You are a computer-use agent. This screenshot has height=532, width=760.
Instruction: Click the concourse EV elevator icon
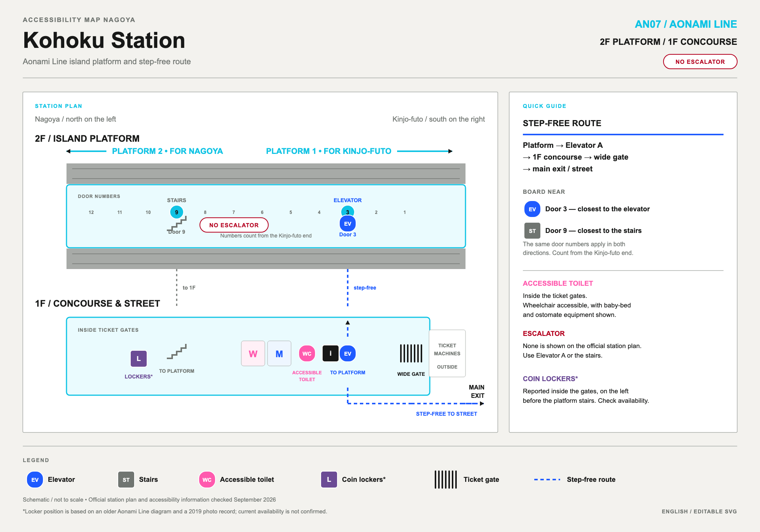click(x=348, y=353)
